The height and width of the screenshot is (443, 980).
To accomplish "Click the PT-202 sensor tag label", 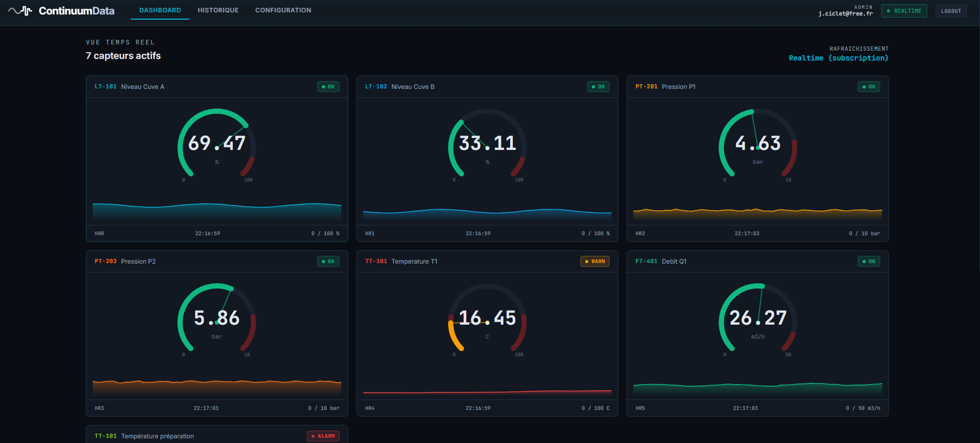I will [x=106, y=262].
